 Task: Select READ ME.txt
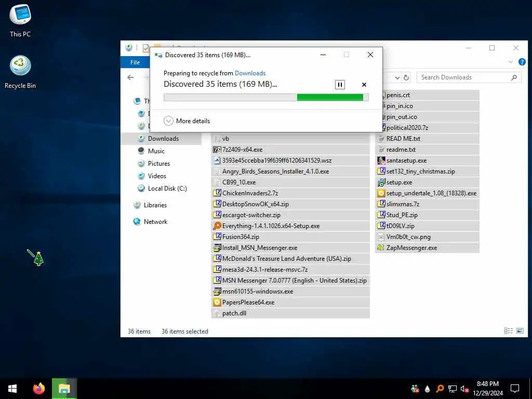428,138
